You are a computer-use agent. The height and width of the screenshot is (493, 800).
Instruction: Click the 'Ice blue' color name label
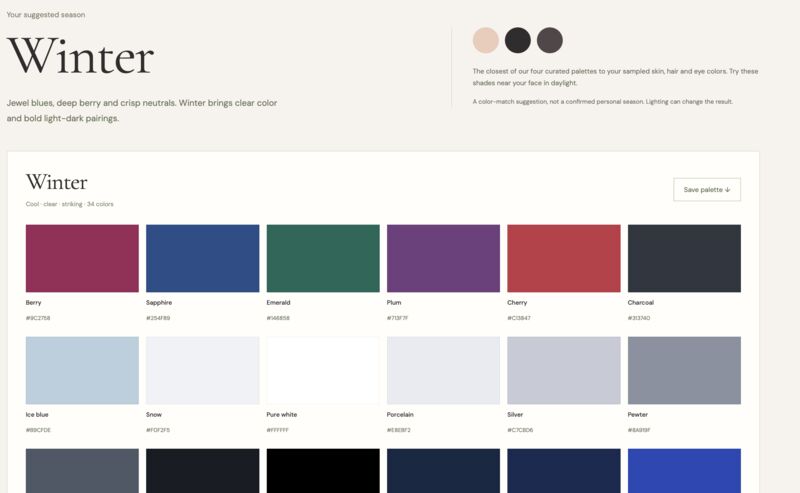pos(37,415)
